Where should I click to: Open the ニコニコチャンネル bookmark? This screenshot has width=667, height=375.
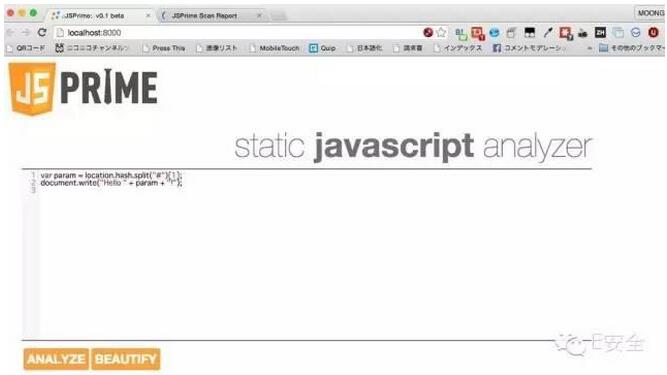(92, 48)
